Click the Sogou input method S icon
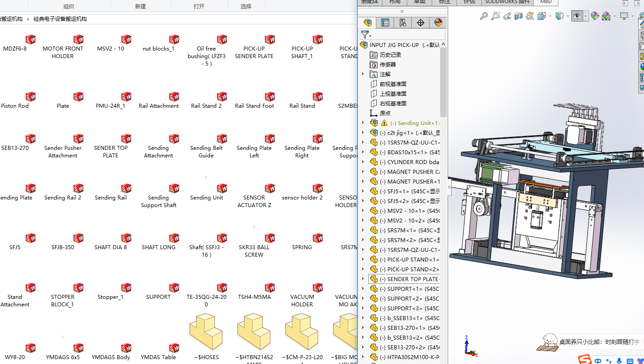The height and width of the screenshot is (364, 644). click(585, 359)
